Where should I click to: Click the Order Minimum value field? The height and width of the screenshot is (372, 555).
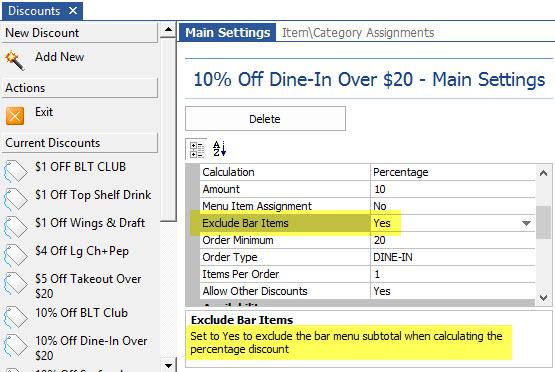point(452,240)
